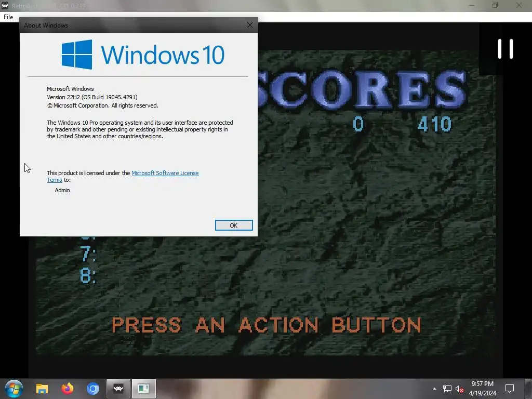This screenshot has height=399, width=532.
Task: Click the high score row labeled 8:
Action: point(88,275)
